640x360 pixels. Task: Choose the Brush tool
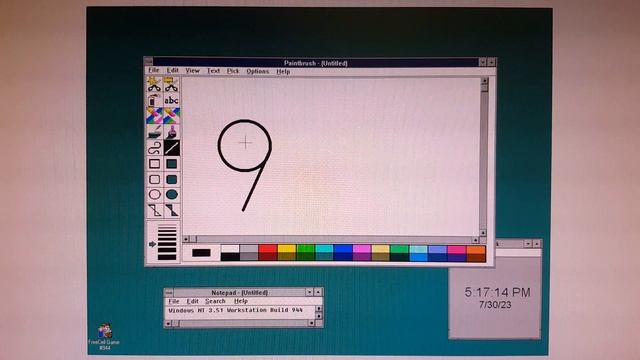coord(171,132)
